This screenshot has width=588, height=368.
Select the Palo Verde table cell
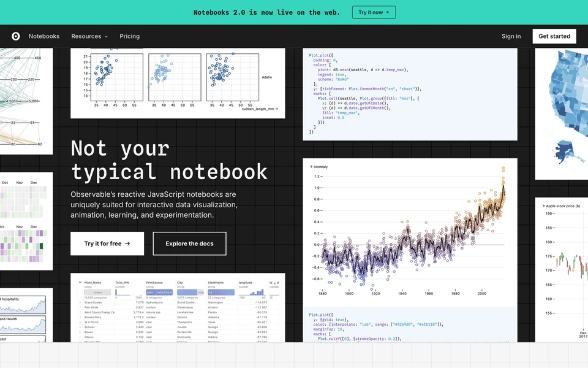click(91, 307)
